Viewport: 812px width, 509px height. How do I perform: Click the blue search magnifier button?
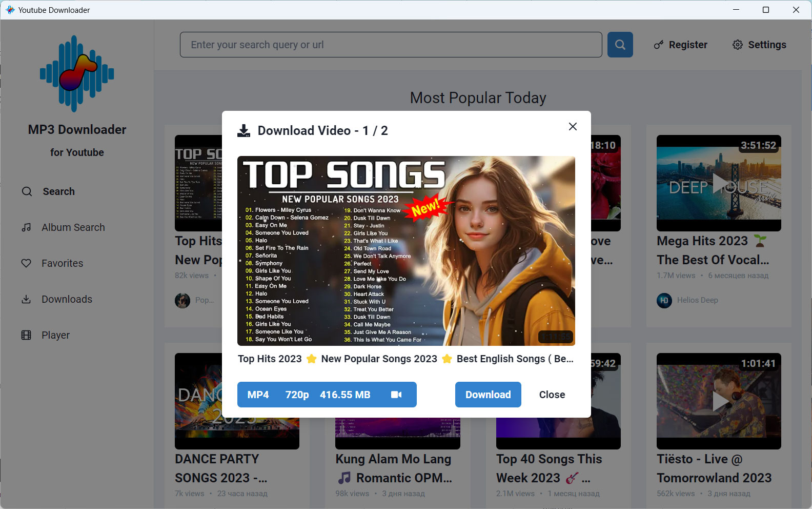(x=620, y=45)
